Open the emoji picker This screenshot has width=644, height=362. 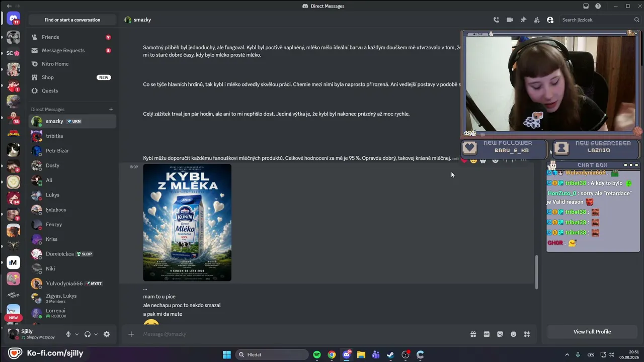tap(513, 334)
